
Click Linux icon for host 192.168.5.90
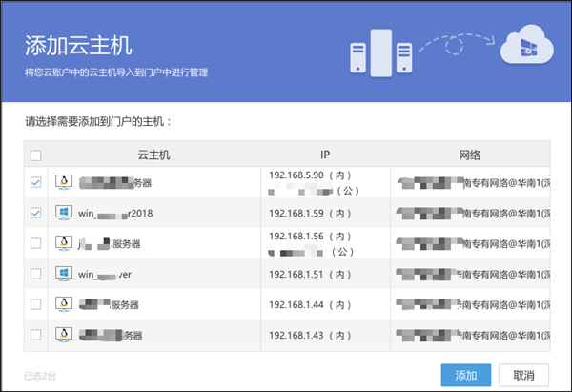click(64, 182)
